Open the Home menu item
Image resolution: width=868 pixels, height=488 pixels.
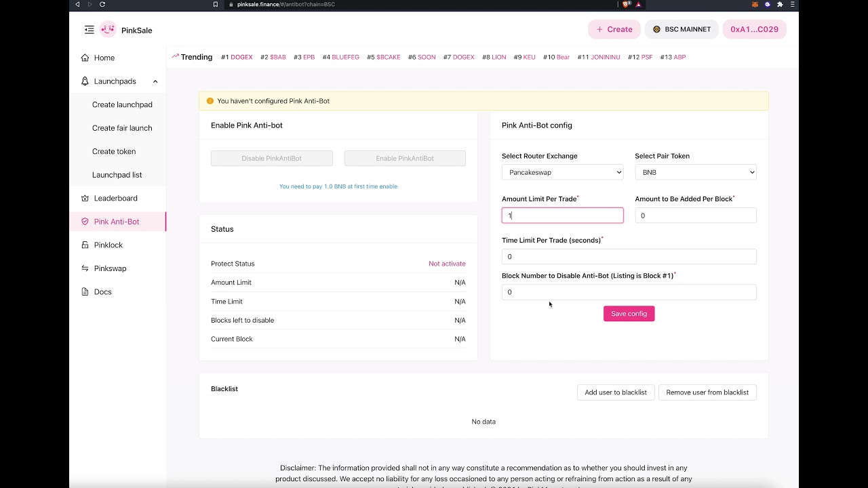[104, 58]
